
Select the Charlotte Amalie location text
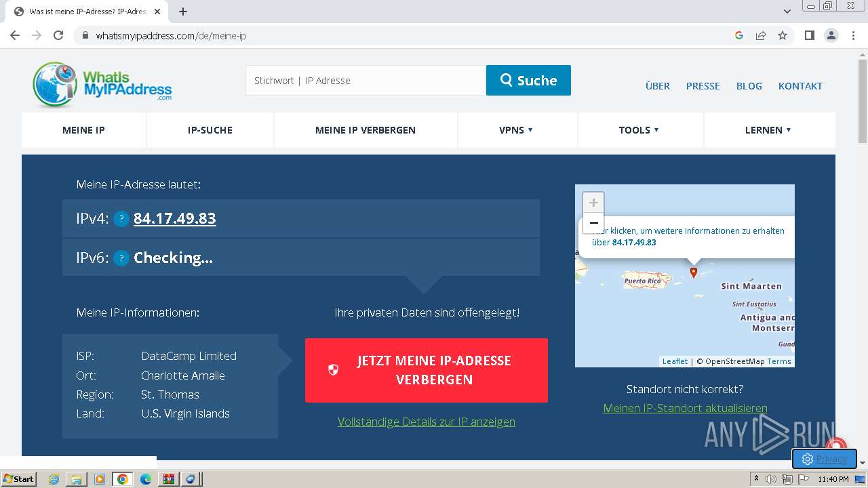pos(183,375)
